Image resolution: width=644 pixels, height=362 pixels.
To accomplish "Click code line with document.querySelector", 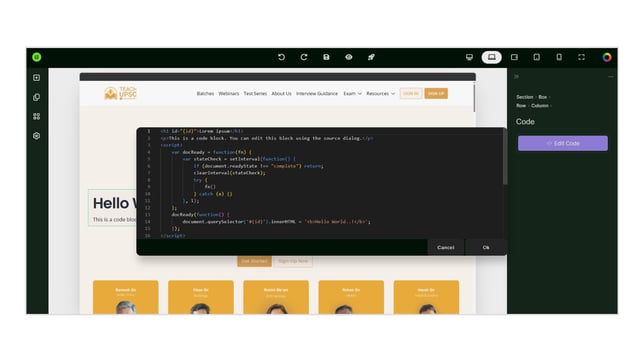I will tap(276, 221).
